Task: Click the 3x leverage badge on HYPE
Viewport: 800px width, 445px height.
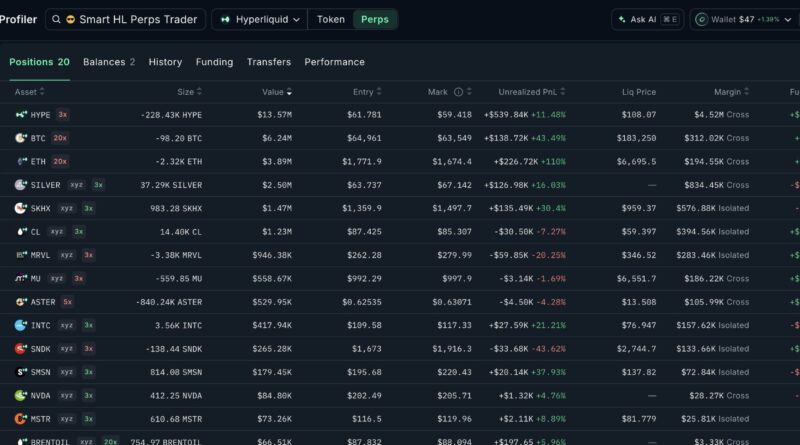Action: (x=63, y=115)
